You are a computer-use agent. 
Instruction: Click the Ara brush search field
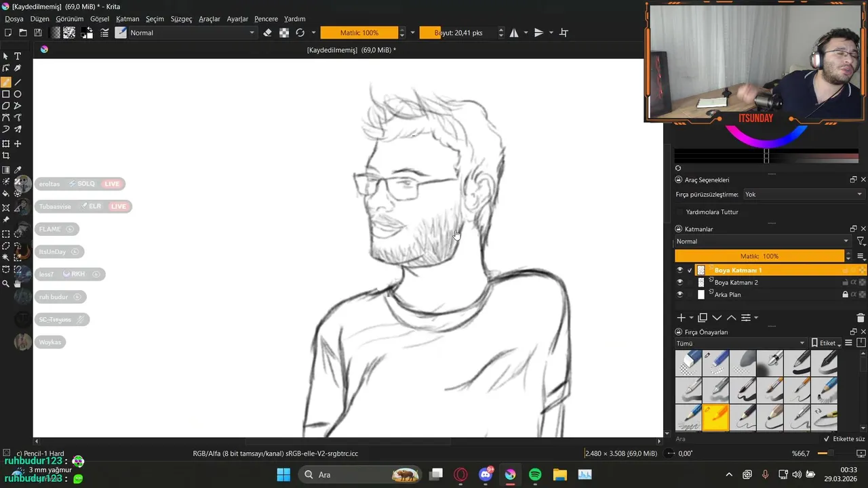point(746,439)
